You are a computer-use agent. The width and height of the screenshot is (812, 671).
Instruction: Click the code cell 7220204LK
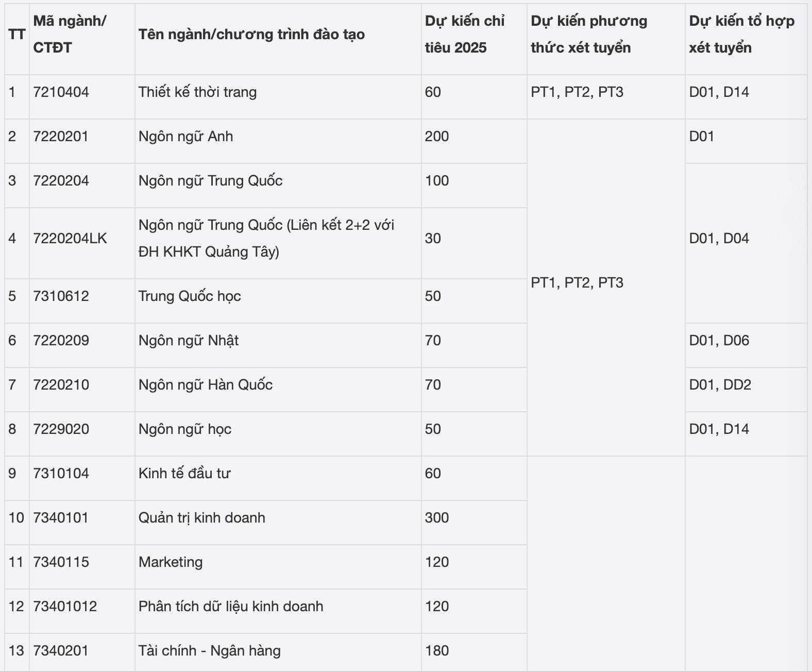pos(70,239)
